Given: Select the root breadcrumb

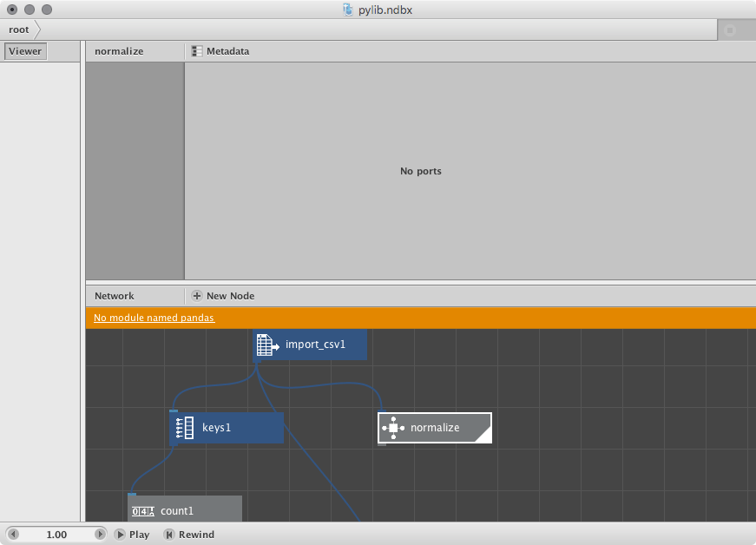Looking at the screenshot, I should tap(19, 30).
